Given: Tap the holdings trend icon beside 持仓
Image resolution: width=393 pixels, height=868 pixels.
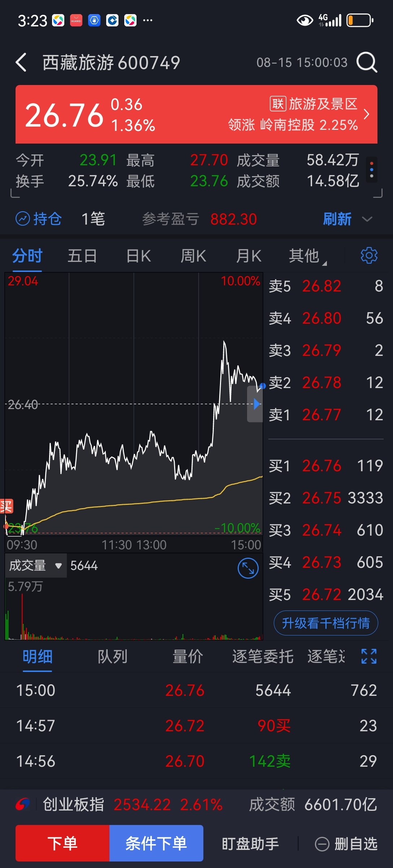Looking at the screenshot, I should coord(23,219).
